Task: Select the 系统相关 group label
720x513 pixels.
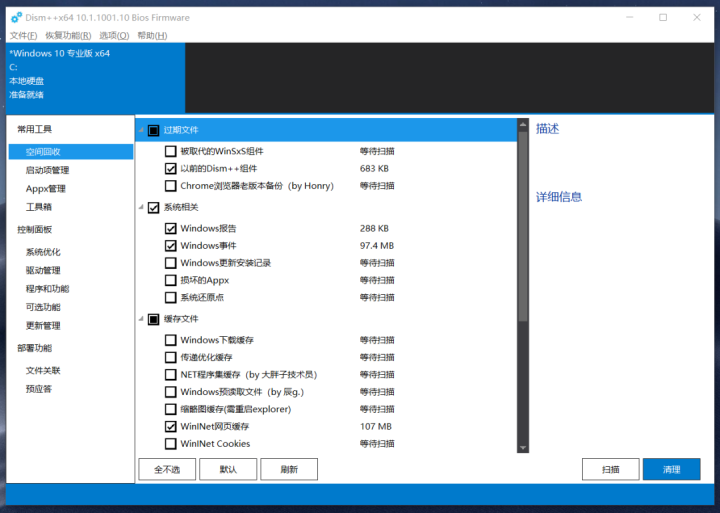Action: [181, 207]
